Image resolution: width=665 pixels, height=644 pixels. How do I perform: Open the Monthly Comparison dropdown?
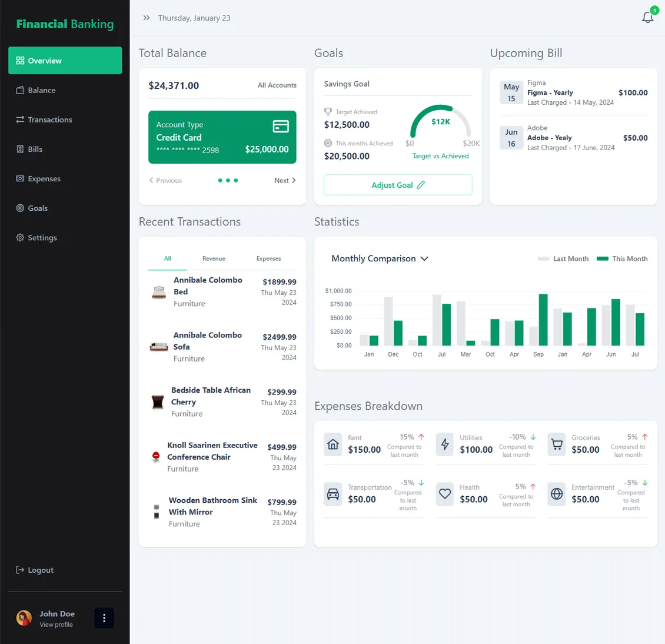(x=380, y=258)
